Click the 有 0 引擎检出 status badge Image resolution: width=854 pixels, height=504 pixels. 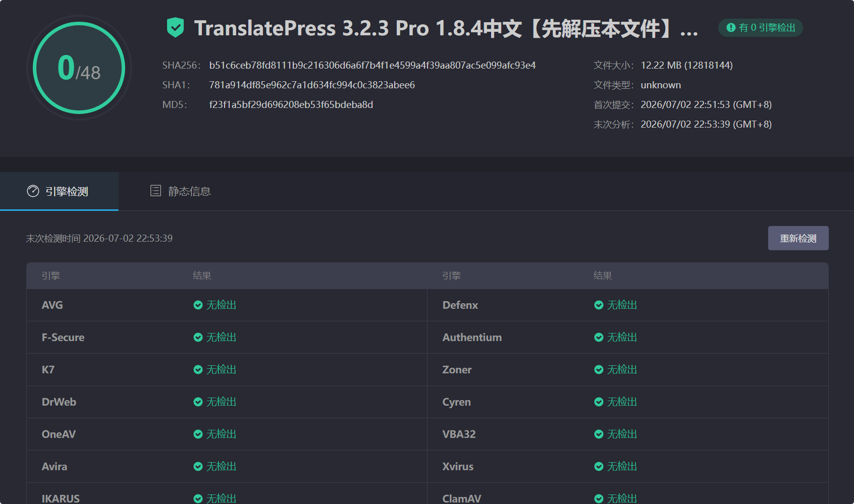click(x=761, y=28)
